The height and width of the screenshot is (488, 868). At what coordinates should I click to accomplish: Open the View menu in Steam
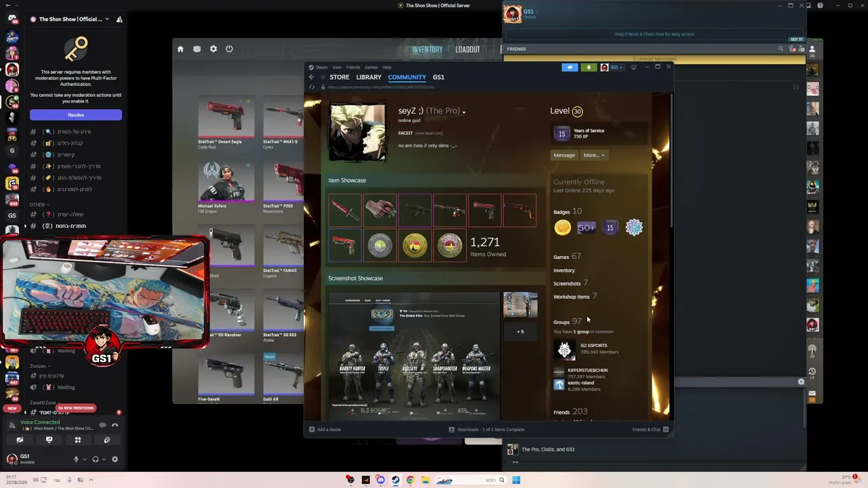pyautogui.click(x=337, y=67)
